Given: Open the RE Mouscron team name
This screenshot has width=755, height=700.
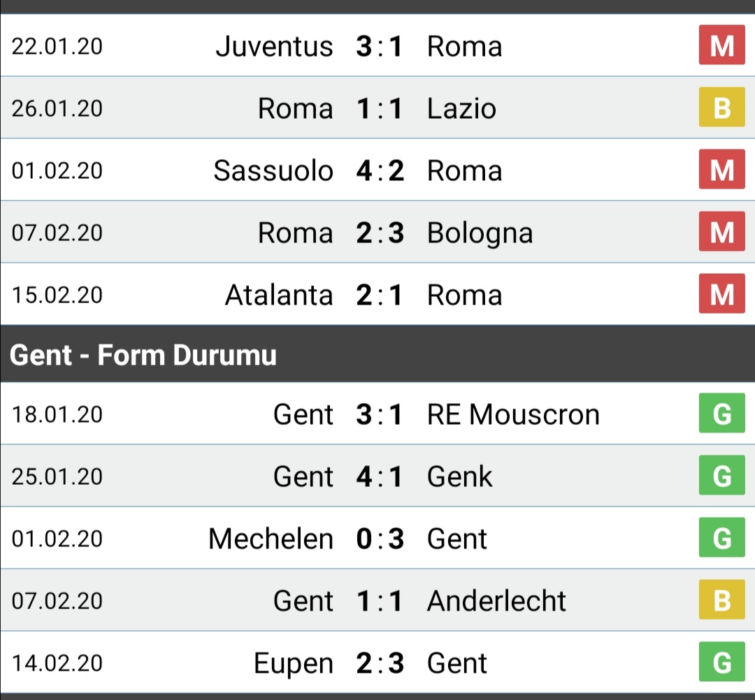Looking at the screenshot, I should (x=513, y=415).
